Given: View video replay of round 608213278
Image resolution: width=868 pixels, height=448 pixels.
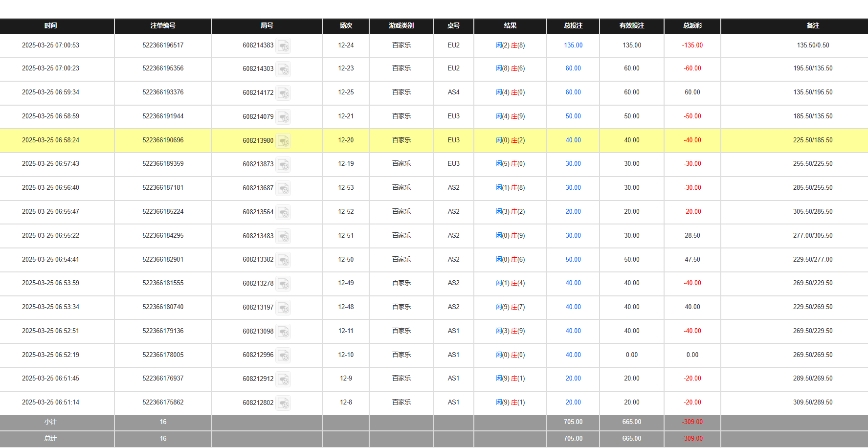Looking at the screenshot, I should (283, 283).
